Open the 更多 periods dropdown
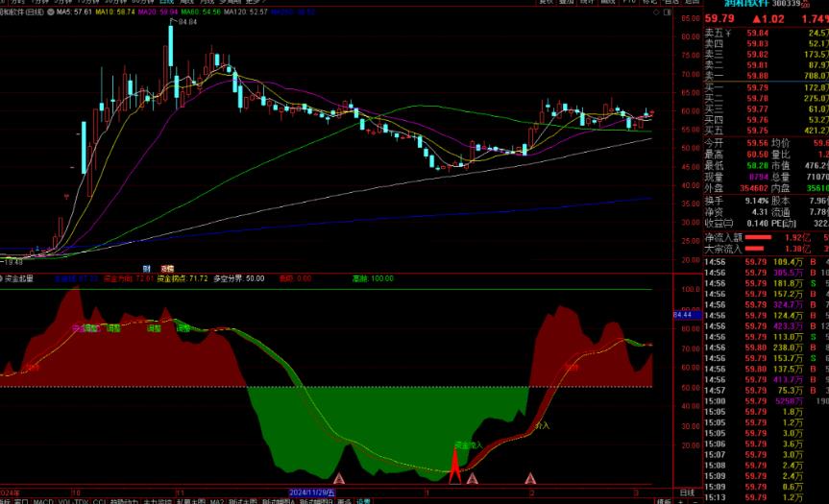The height and width of the screenshot is (504, 829). click(x=256, y=2)
